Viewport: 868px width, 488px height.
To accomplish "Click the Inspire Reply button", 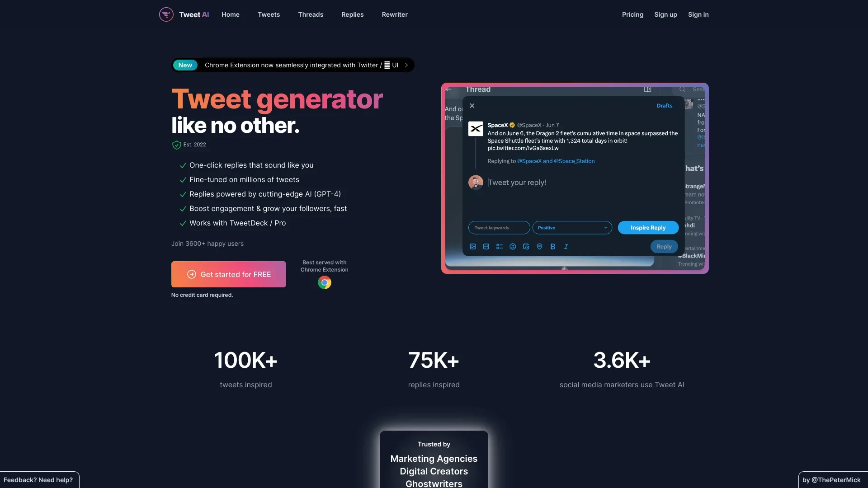I will [648, 227].
